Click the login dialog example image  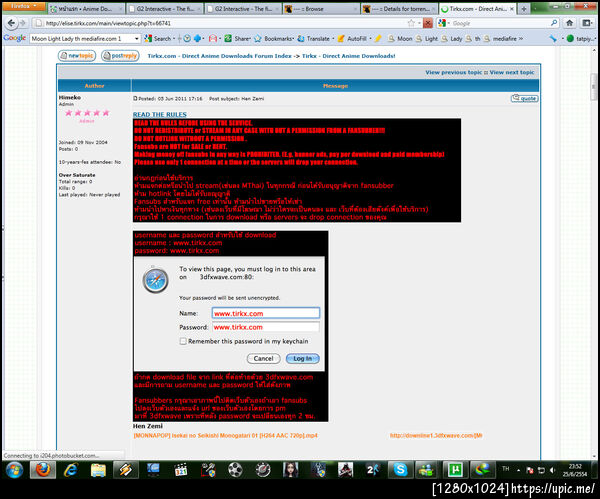point(229,314)
